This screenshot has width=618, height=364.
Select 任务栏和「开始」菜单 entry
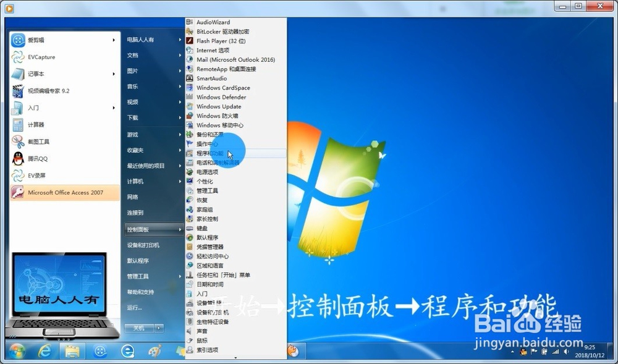point(235,275)
